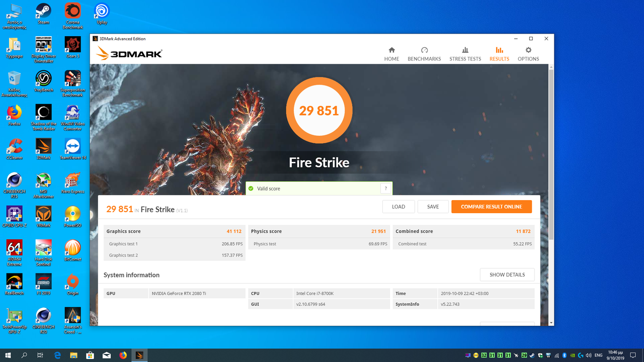Click the VRMark desktop icon

43,216
